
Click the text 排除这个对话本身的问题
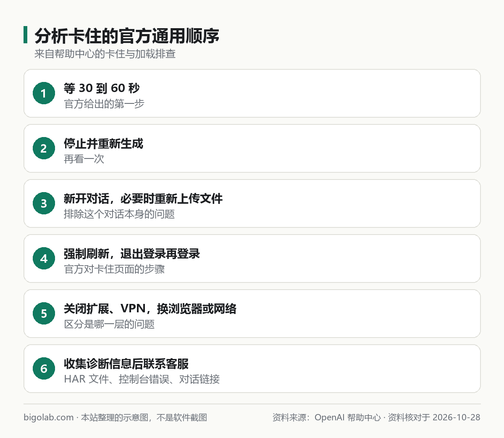(x=119, y=214)
